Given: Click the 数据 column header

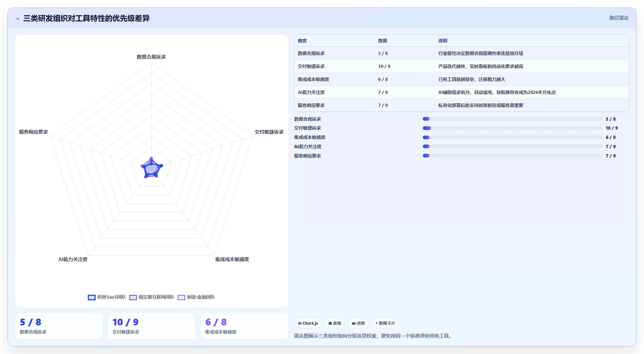Looking at the screenshot, I should pyautogui.click(x=383, y=41).
